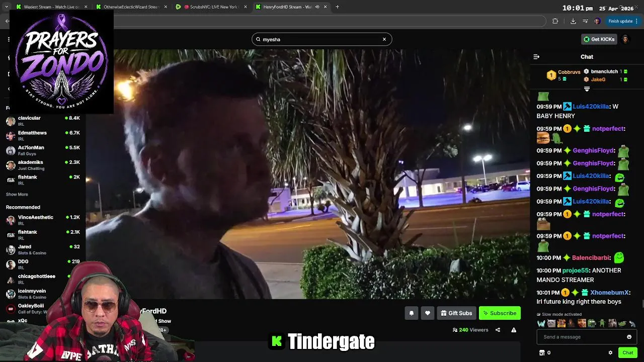Switch to the ScrubsNYC LIVE New York tab
Image resolution: width=644 pixels, height=362 pixels.
click(x=210, y=7)
